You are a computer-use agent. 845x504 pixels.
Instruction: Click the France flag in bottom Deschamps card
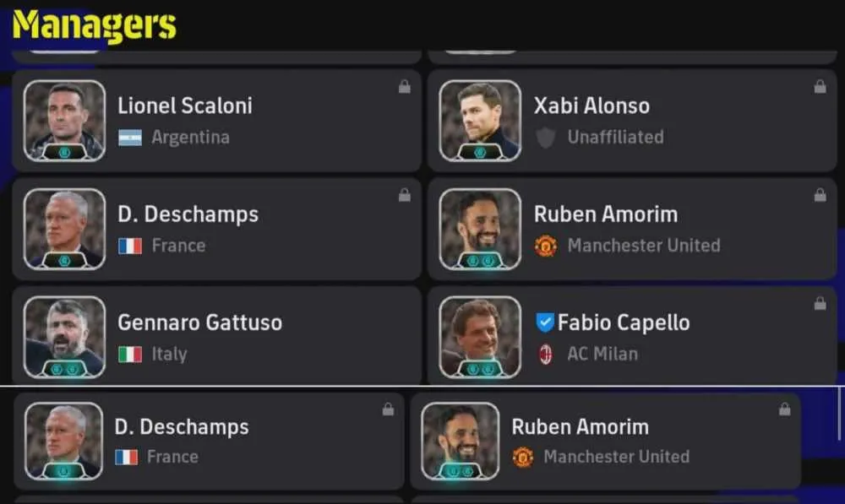[x=127, y=458]
